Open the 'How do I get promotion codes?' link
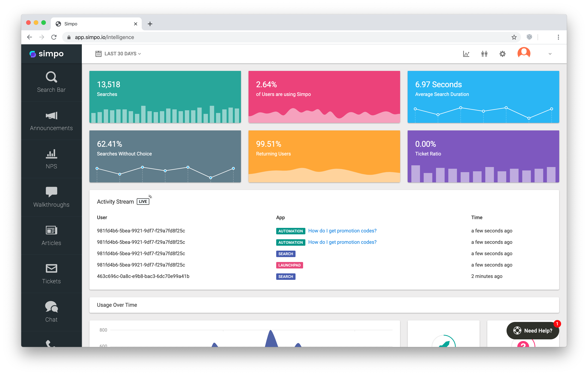Viewport: 588px width, 375px height. [x=342, y=231]
